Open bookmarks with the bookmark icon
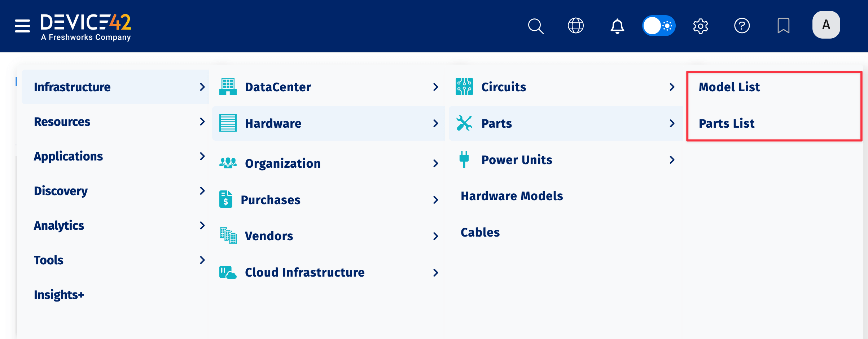Screen dimensions: 868x339 [x=783, y=26]
